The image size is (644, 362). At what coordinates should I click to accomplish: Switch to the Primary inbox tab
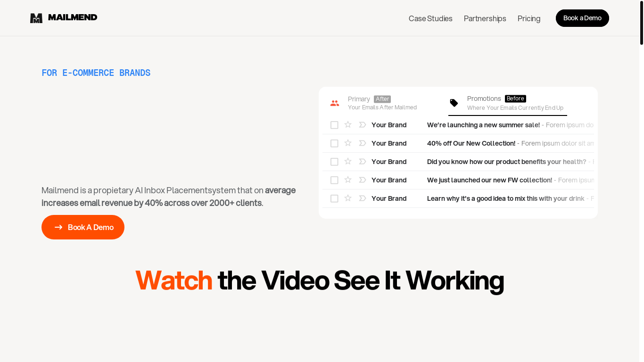[x=382, y=103]
